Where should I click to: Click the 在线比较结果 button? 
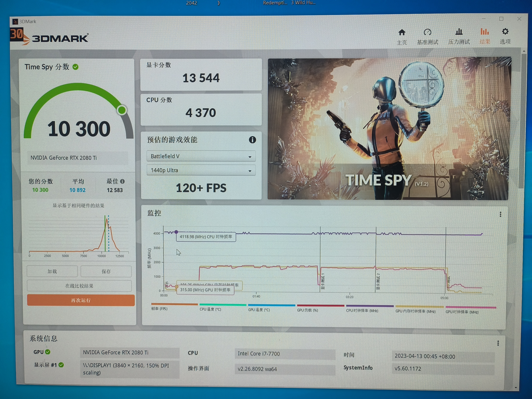pyautogui.click(x=79, y=286)
